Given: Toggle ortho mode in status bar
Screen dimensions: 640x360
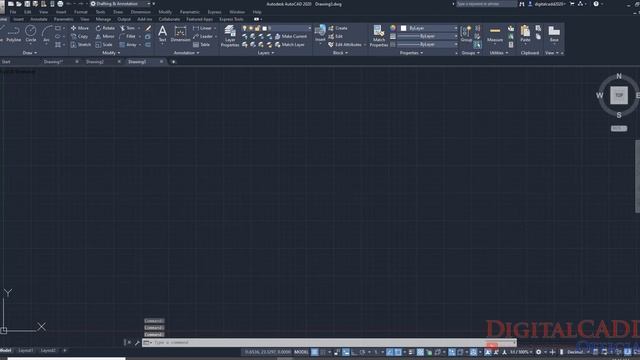Looking at the screenshot, I should [353, 352].
